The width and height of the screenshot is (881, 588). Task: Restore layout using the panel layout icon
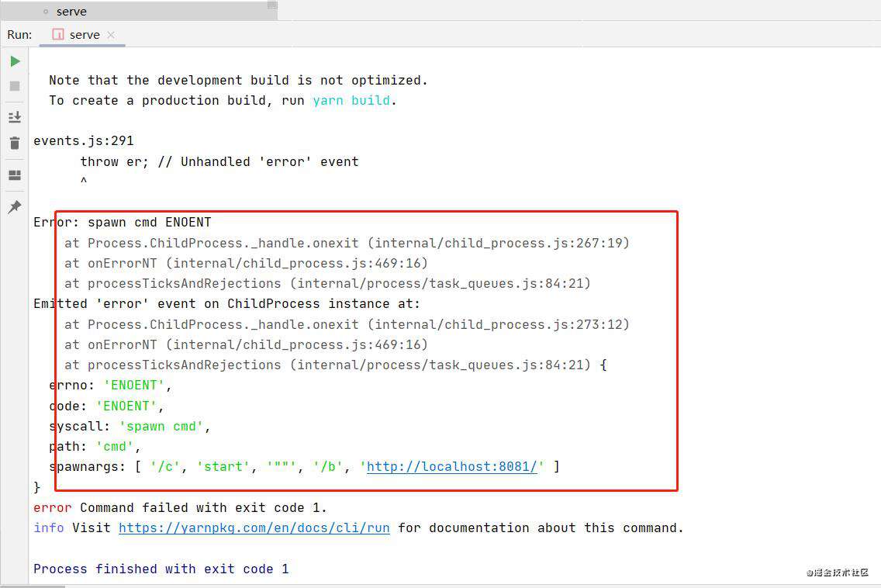(x=16, y=175)
